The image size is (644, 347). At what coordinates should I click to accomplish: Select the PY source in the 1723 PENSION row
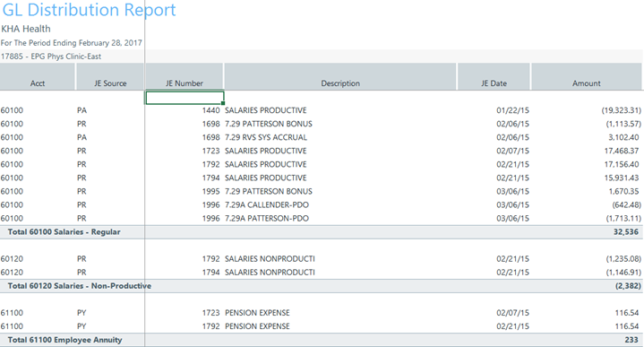coord(82,312)
